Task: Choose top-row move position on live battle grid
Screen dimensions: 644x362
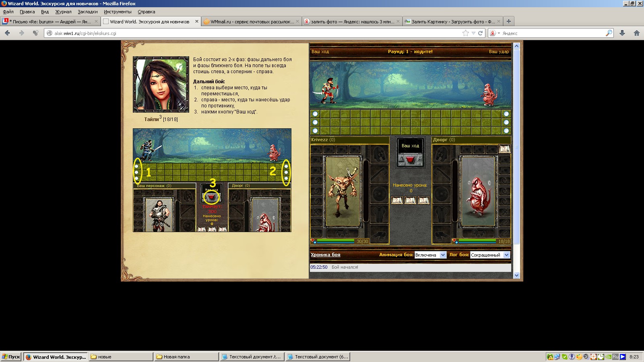Action: (x=315, y=114)
